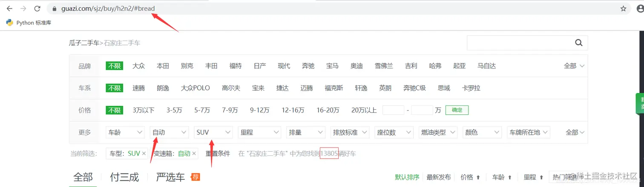Expand 全部 in the 更多 row
644x187 pixels.
pyautogui.click(x=576, y=132)
